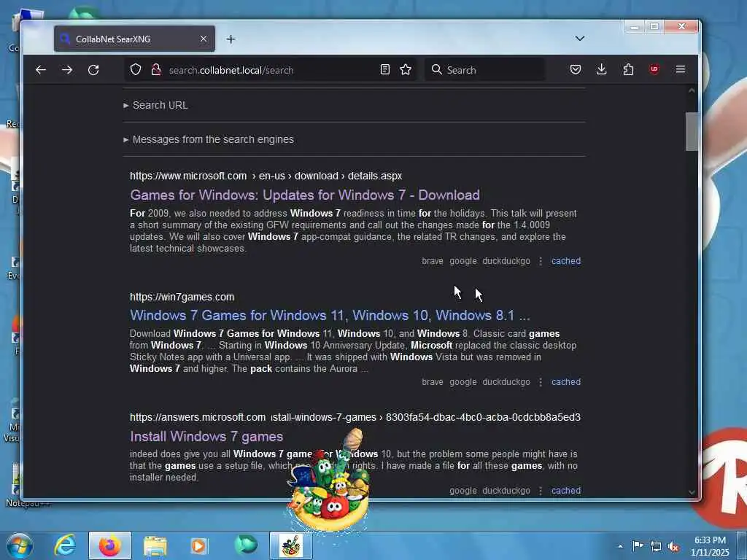747x560 pixels.
Task: Click duckduckgo label on Install Windows 7 games result
Action: (506, 491)
